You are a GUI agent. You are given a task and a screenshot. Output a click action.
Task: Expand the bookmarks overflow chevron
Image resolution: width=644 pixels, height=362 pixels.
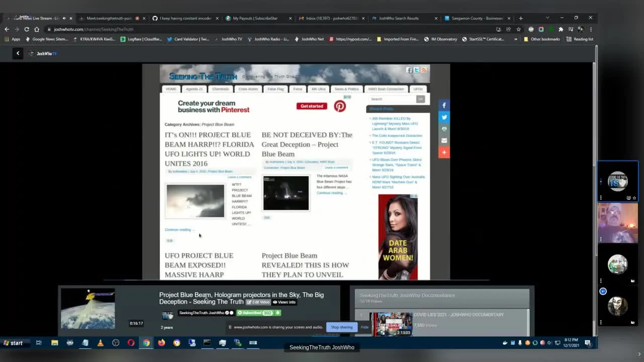tap(516, 39)
